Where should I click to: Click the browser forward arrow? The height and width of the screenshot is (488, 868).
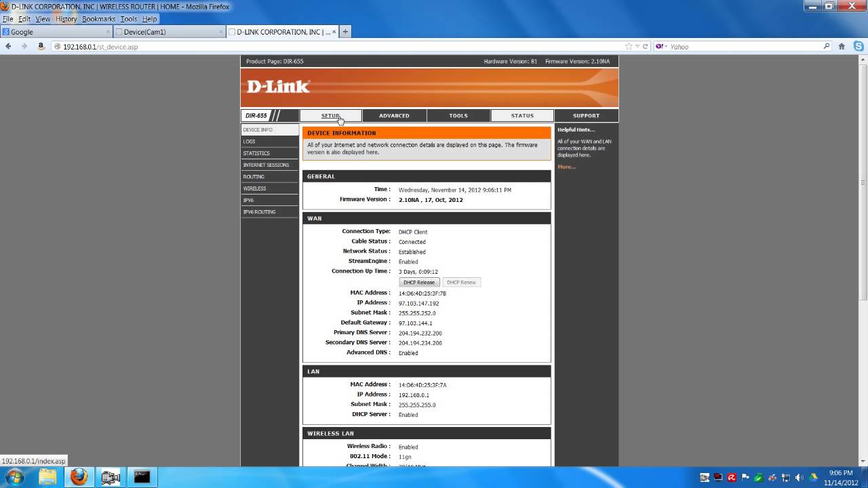click(24, 46)
